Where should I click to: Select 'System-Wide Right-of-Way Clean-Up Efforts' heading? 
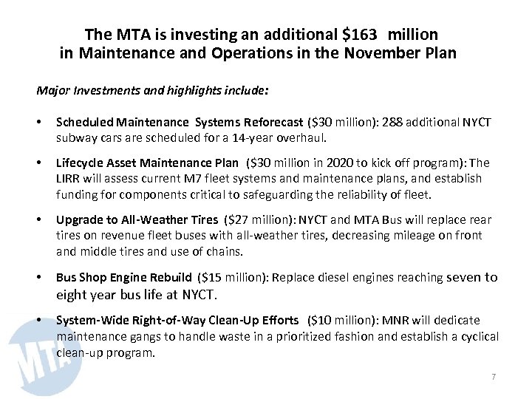(x=178, y=321)
